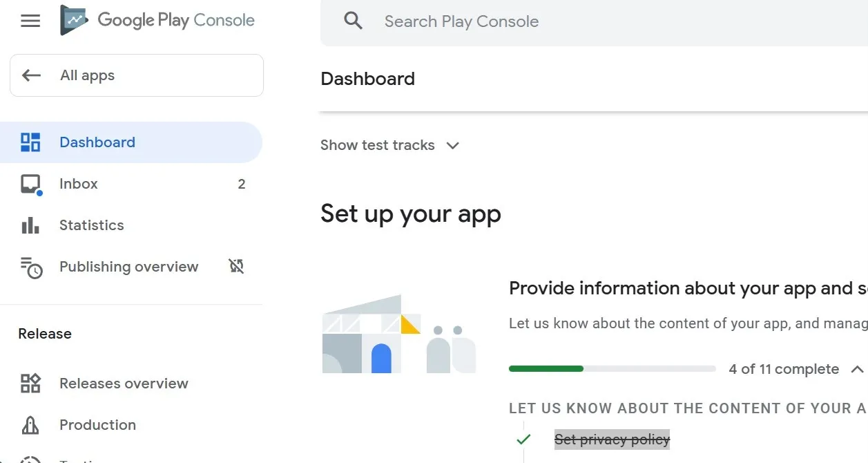Click the Publishing overview clock icon
This screenshot has width=868, height=463.
pyautogui.click(x=31, y=267)
